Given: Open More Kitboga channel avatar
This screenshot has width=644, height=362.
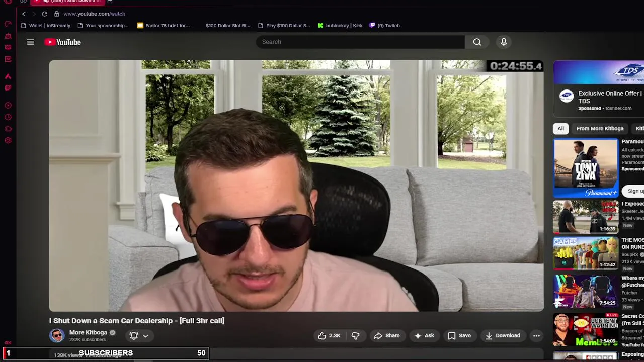Looking at the screenshot, I should 57,335.
